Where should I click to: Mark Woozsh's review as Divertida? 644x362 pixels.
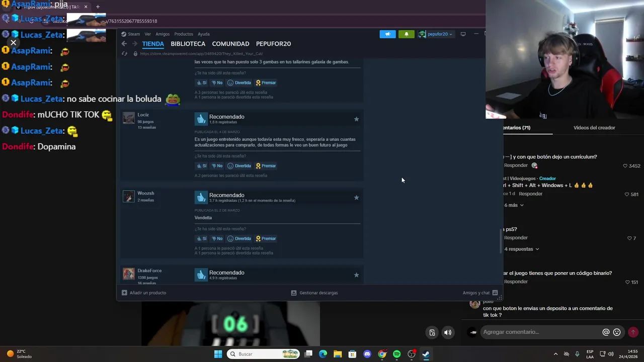coord(239,239)
